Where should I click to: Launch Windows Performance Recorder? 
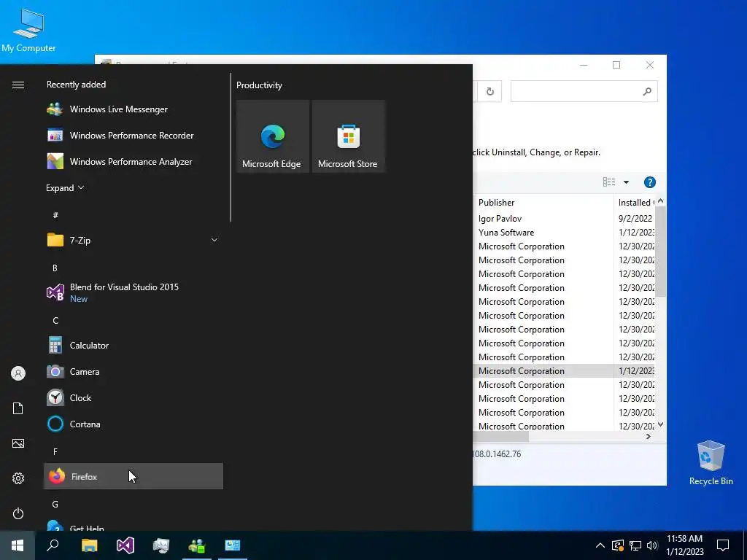point(133,135)
